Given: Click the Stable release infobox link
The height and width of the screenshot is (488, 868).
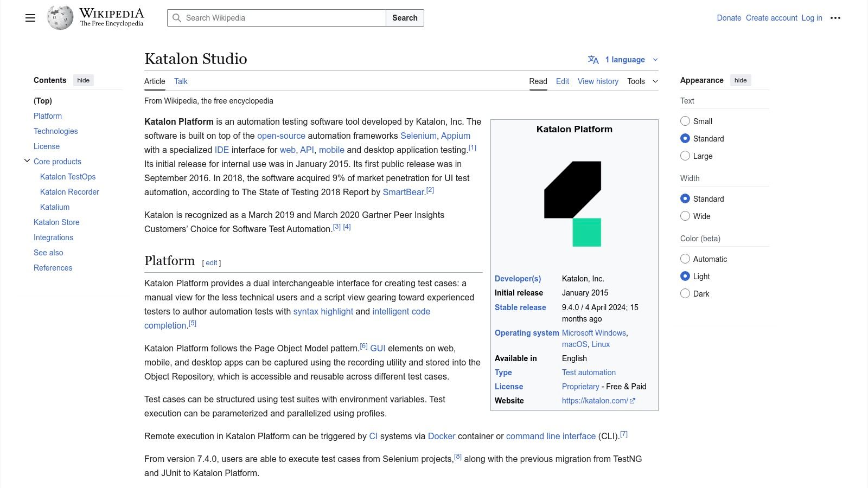Looking at the screenshot, I should [x=520, y=307].
